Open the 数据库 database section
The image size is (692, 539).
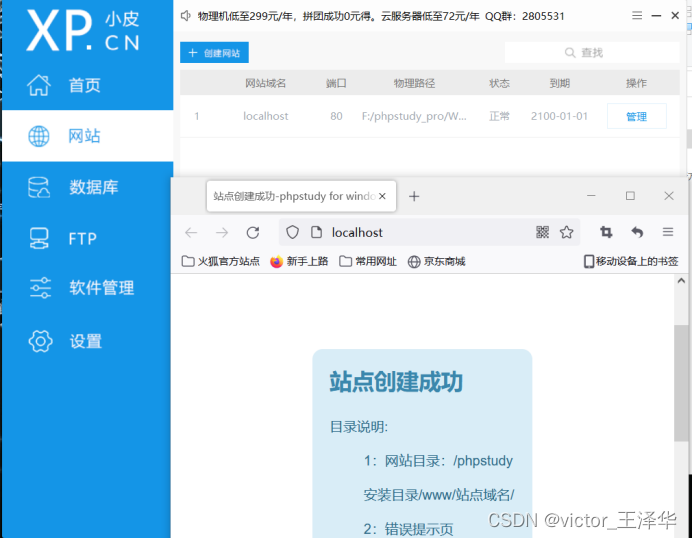pos(87,187)
